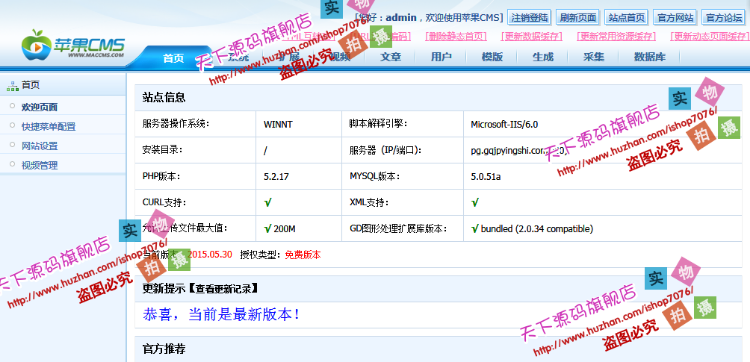Click the GD图形处理扩展库版本 label

398,229
